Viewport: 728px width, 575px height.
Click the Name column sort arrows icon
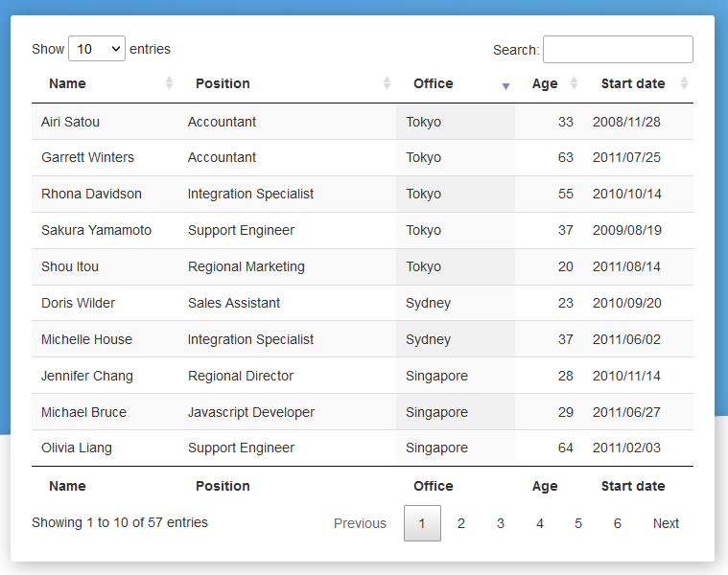click(169, 83)
